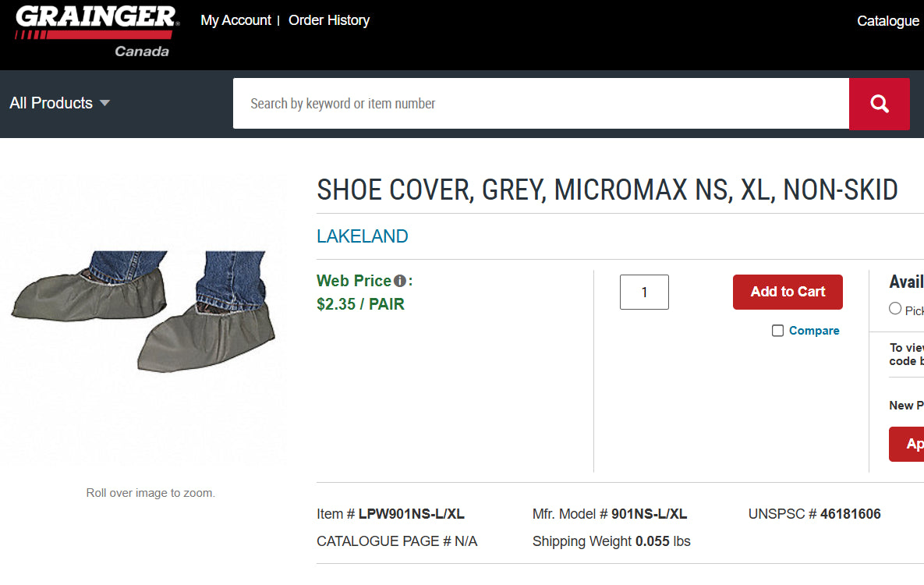Select the quantity box showing 1
924x585 pixels.
(x=644, y=292)
